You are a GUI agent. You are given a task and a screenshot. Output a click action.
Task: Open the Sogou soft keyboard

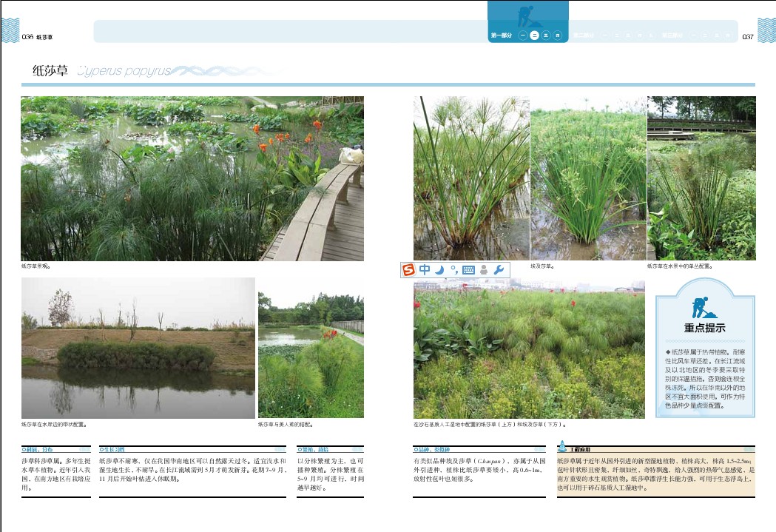[x=468, y=270]
